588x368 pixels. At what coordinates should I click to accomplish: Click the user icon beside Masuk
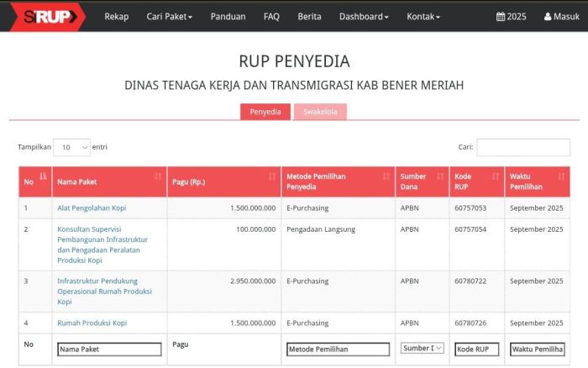(x=549, y=17)
